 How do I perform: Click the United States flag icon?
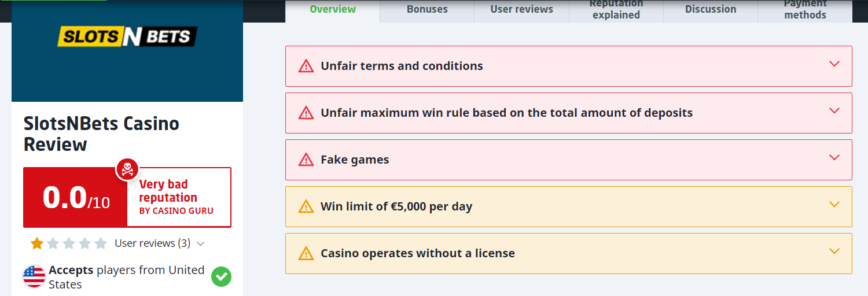tap(34, 277)
